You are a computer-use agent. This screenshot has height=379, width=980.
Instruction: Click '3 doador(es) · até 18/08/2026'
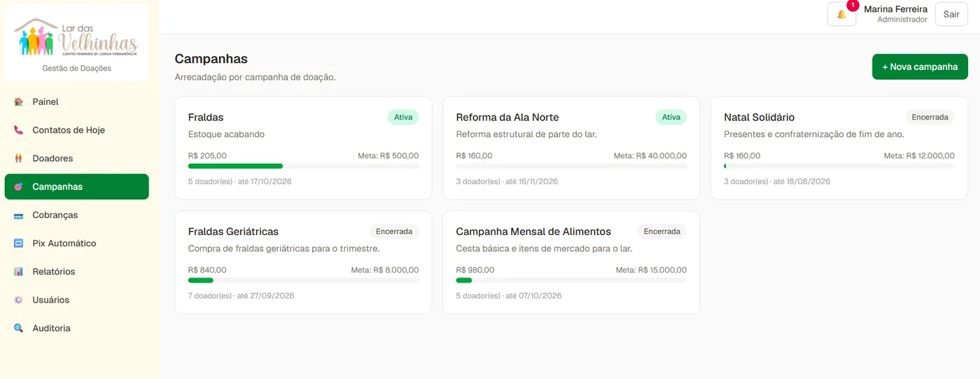click(x=777, y=181)
